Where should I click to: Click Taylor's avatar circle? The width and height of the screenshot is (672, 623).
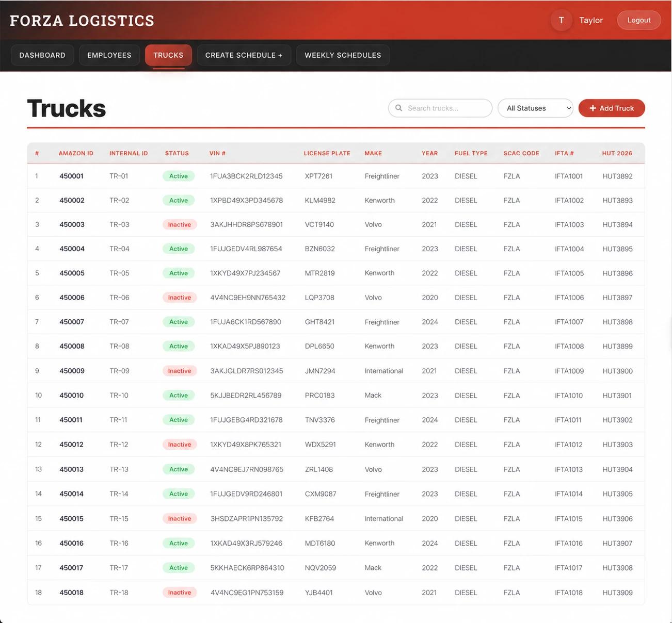[561, 20]
